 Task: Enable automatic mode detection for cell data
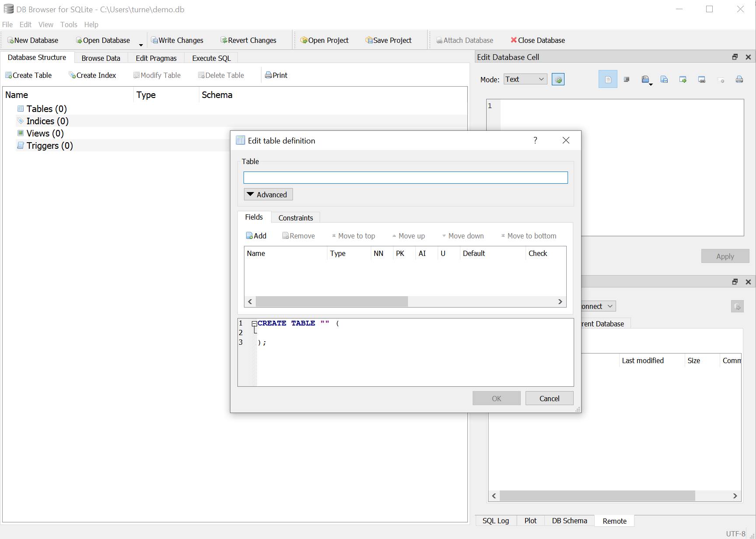(x=558, y=79)
